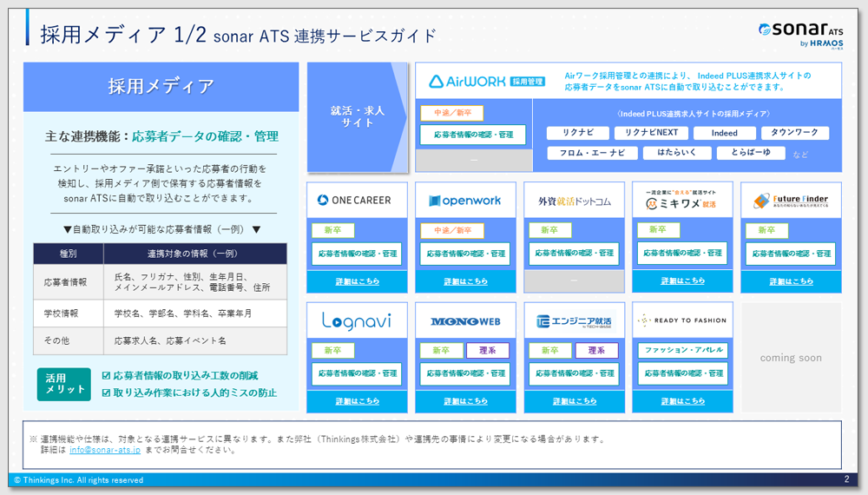Click the ONE CAREER logo

click(x=354, y=200)
